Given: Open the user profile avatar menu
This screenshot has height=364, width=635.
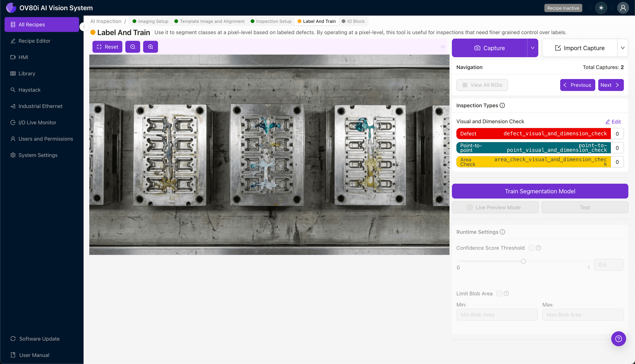Looking at the screenshot, I should pyautogui.click(x=623, y=8).
